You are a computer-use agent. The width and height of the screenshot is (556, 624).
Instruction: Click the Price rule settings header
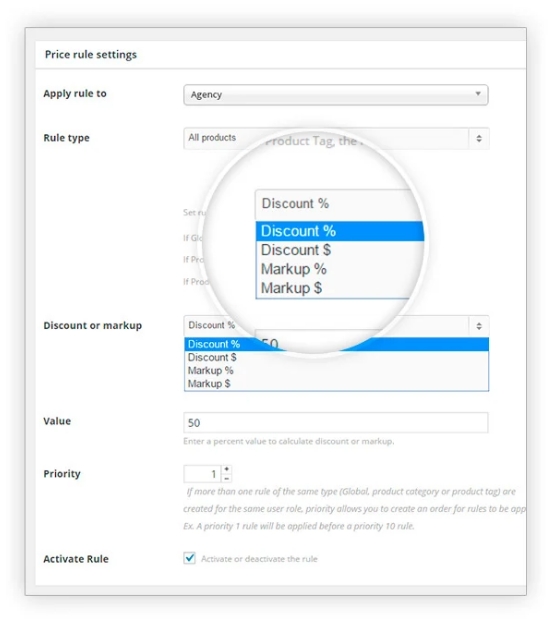(x=91, y=55)
